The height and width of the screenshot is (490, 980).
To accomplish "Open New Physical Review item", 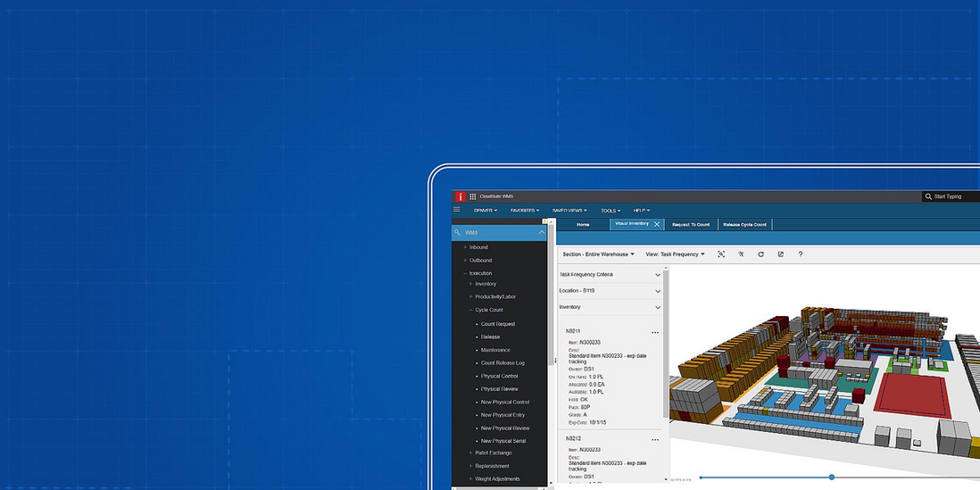I will click(x=505, y=428).
